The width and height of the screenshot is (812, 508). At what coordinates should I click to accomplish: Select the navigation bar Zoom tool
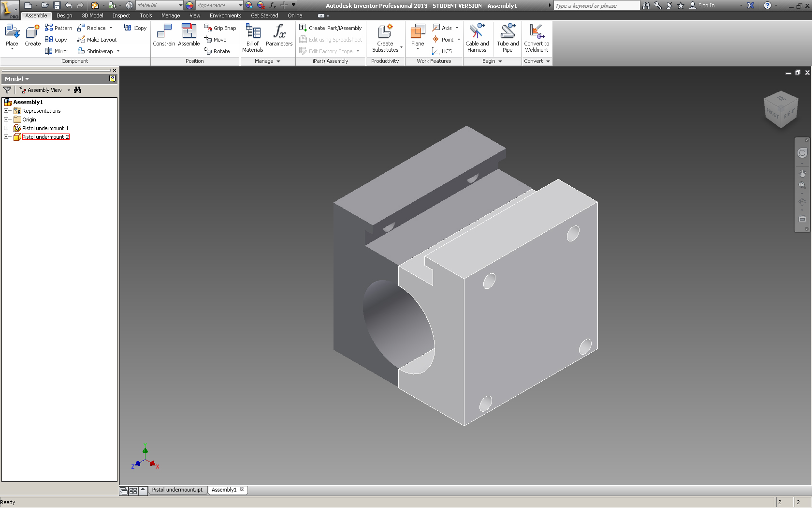[x=802, y=186]
